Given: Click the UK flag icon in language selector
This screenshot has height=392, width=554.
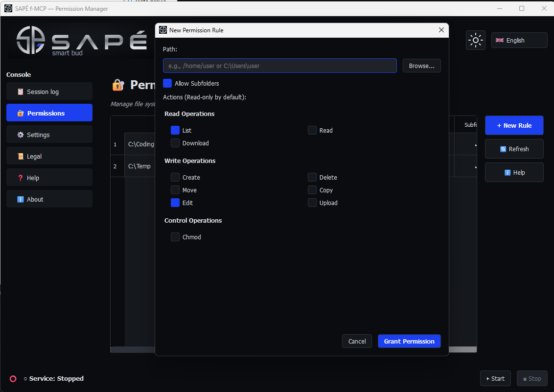Looking at the screenshot, I should click(500, 40).
